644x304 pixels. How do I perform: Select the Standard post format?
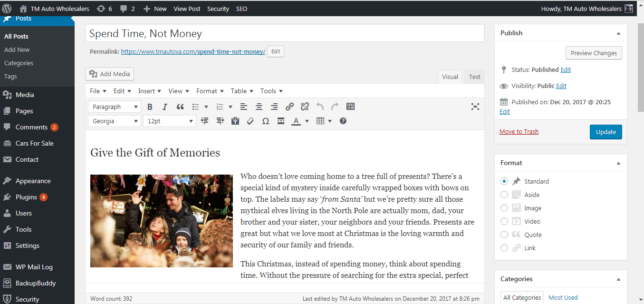click(504, 181)
